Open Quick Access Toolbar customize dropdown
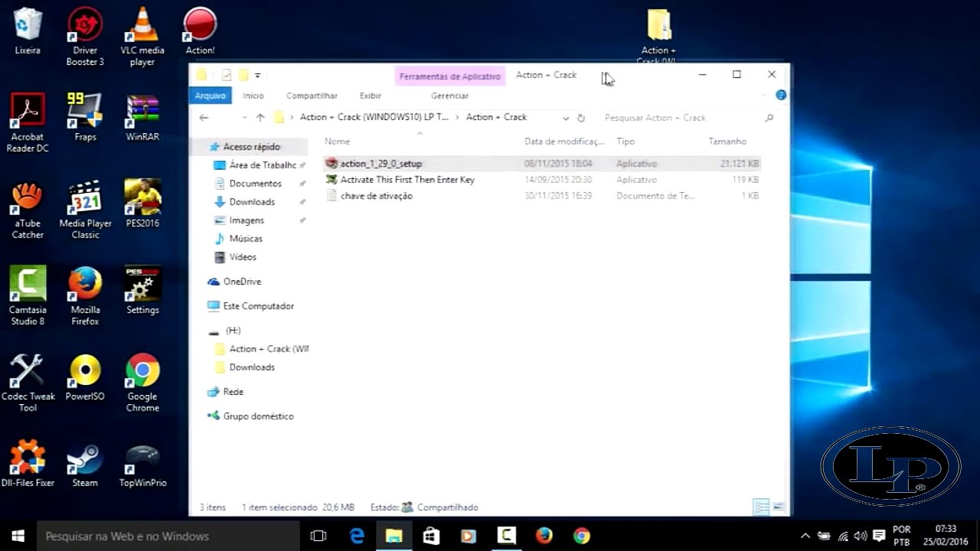Screen dimensions: 980x551 coord(258,75)
